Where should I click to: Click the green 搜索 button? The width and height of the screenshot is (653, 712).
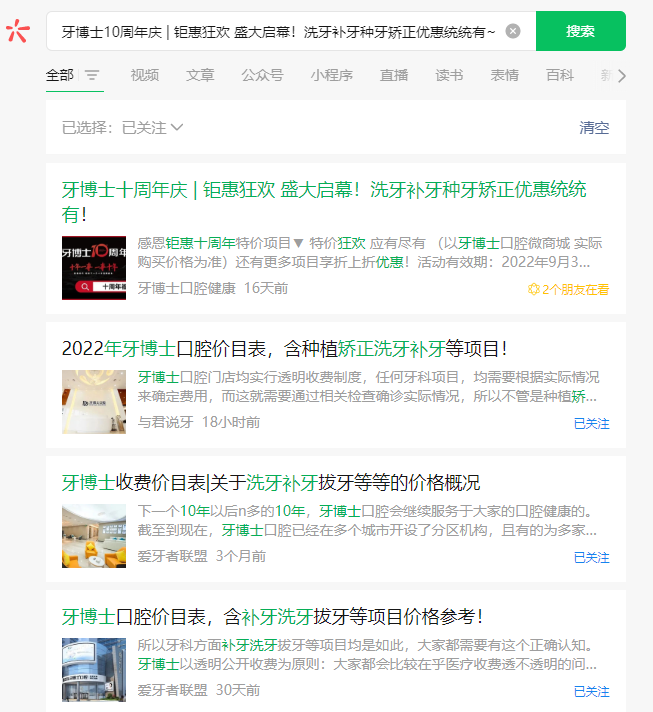tap(580, 31)
